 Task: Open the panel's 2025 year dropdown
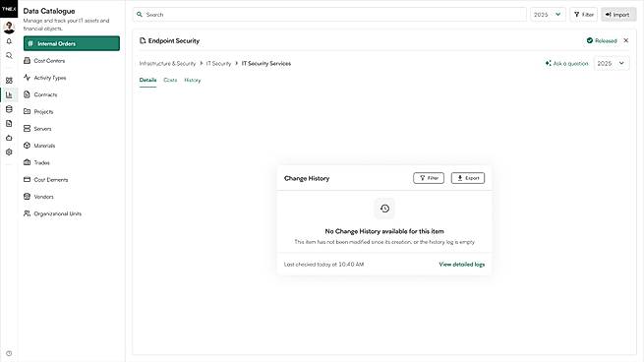612,63
